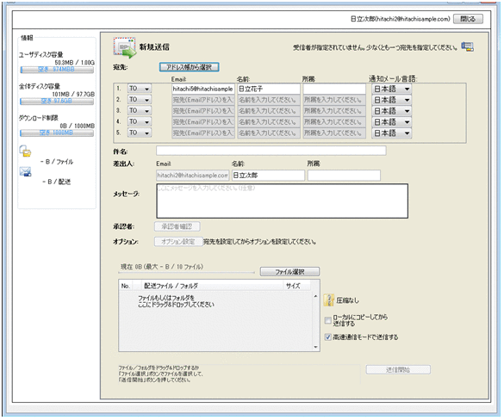Open notification language dropdown for recipient 1
The height and width of the screenshot is (420, 504).
point(391,89)
